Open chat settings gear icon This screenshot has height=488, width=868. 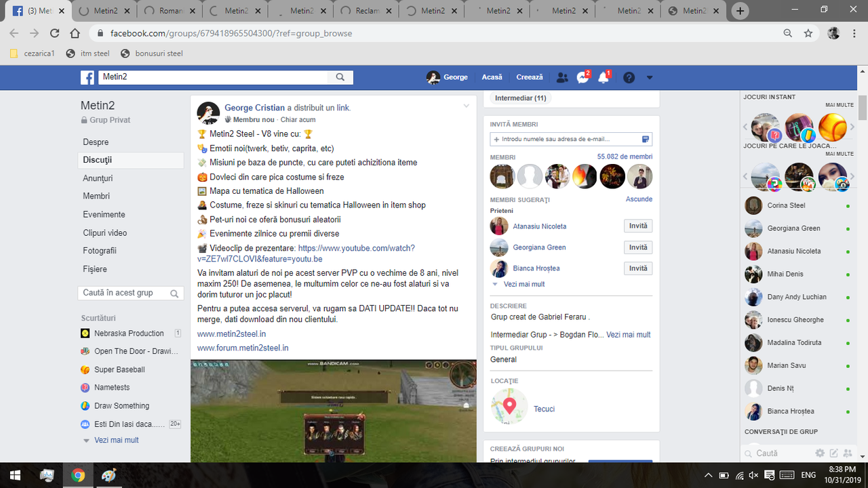[820, 453]
